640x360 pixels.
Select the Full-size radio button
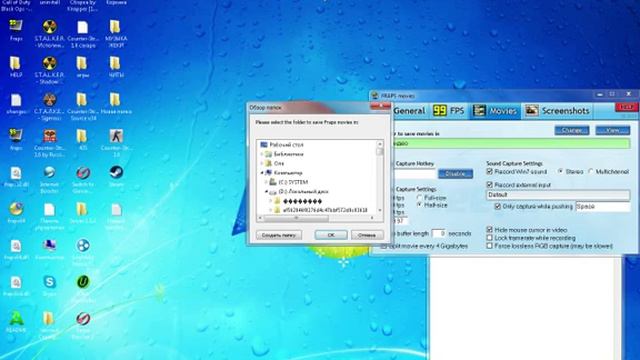419,198
